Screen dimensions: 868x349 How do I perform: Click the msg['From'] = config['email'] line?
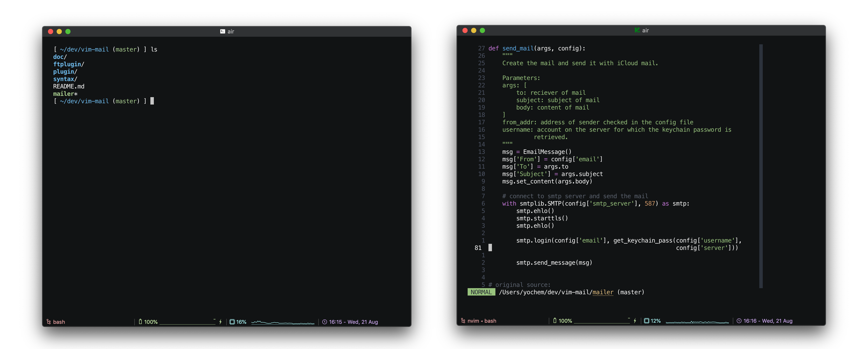pyautogui.click(x=552, y=159)
